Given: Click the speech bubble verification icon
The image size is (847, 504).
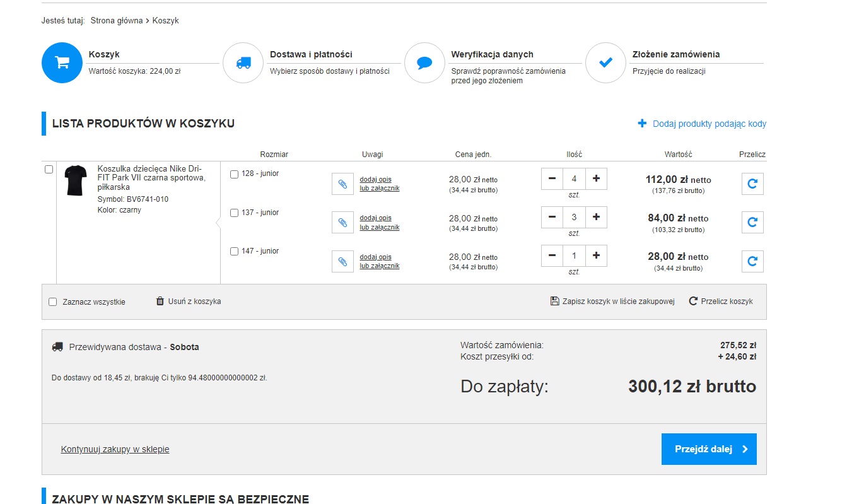Looking at the screenshot, I should click(424, 62).
